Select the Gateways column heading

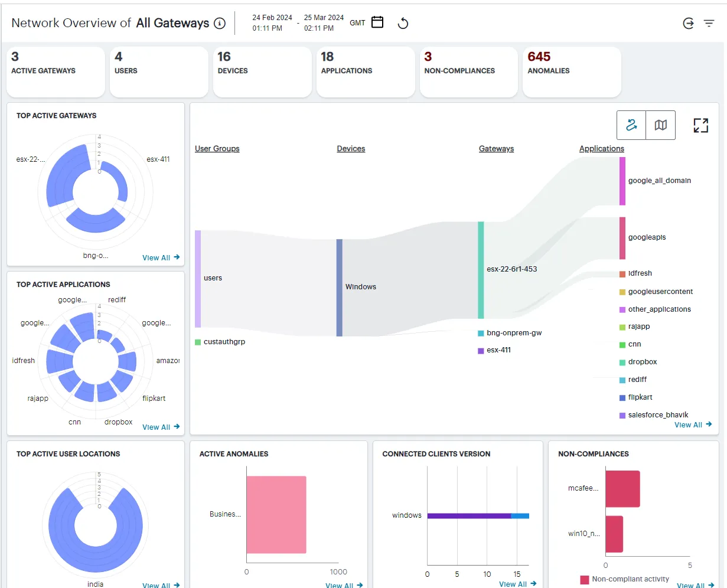coord(496,149)
